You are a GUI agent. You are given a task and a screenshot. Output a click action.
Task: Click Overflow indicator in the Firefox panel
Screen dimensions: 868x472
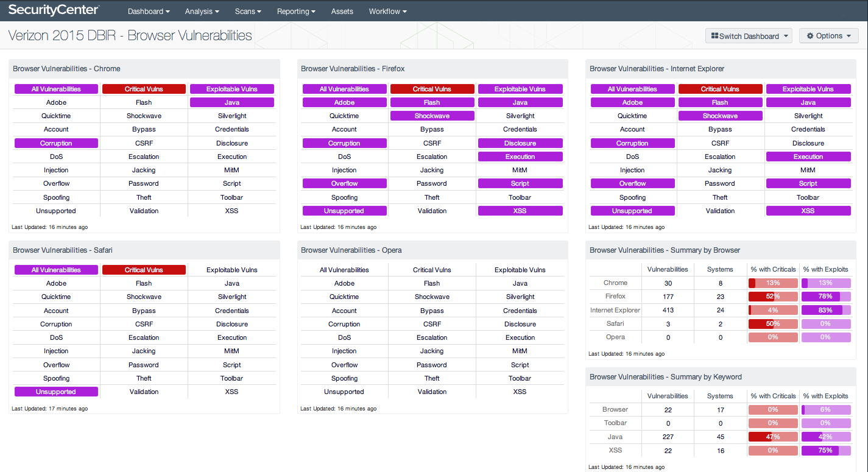pyautogui.click(x=344, y=183)
